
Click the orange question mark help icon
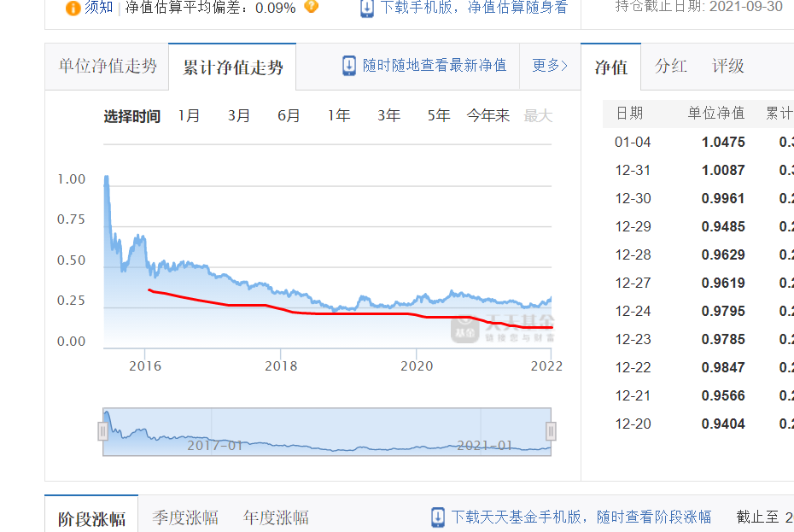[311, 6]
